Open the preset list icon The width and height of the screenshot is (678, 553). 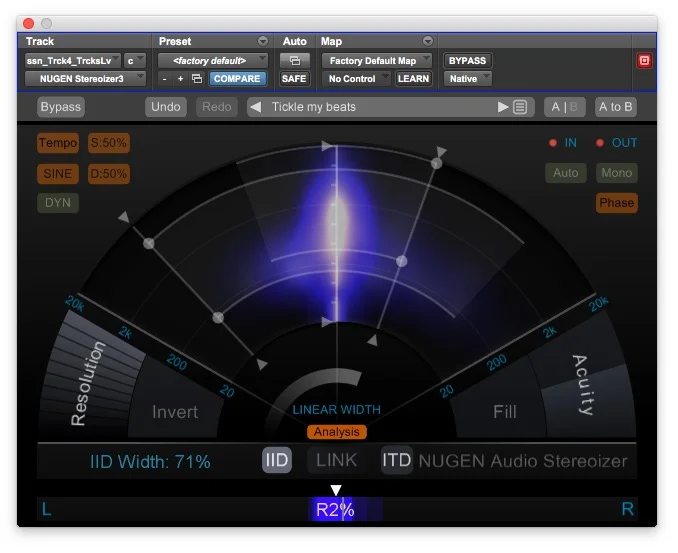(x=520, y=107)
